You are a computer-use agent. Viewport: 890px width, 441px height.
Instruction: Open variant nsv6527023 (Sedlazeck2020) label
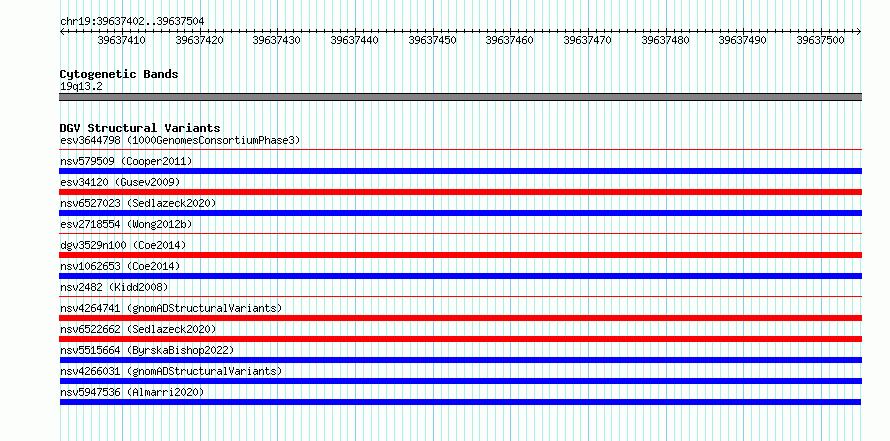pyautogui.click(x=138, y=203)
